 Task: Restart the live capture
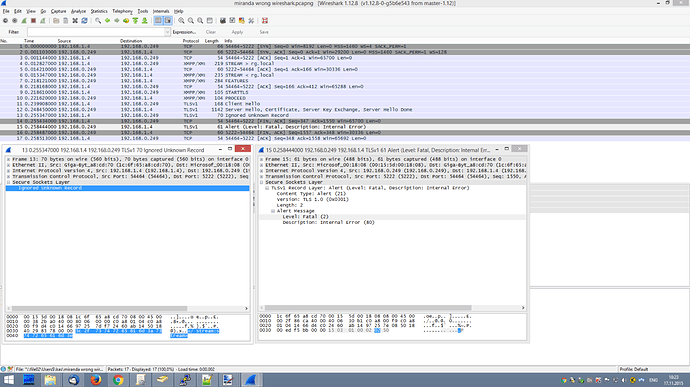pos(43,21)
